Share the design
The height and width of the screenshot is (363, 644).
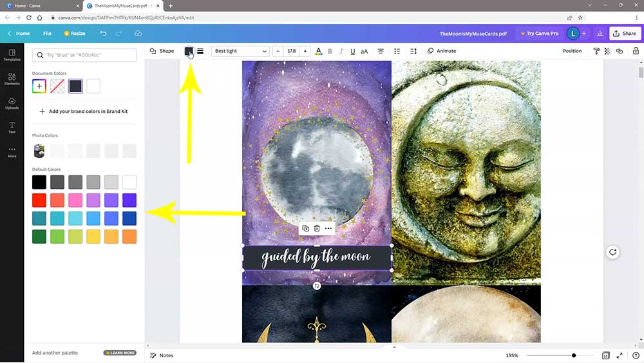point(624,34)
